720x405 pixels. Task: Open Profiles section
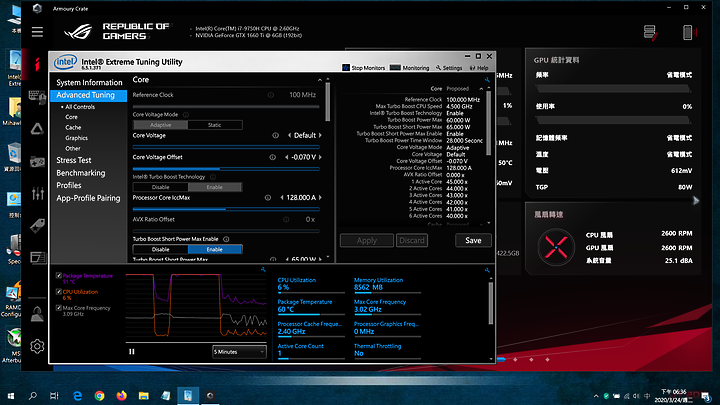pos(69,186)
